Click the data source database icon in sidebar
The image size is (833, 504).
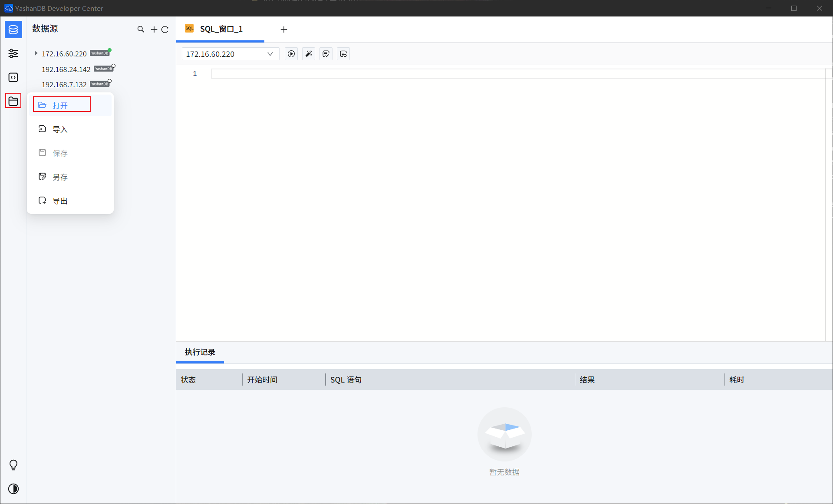(13, 29)
